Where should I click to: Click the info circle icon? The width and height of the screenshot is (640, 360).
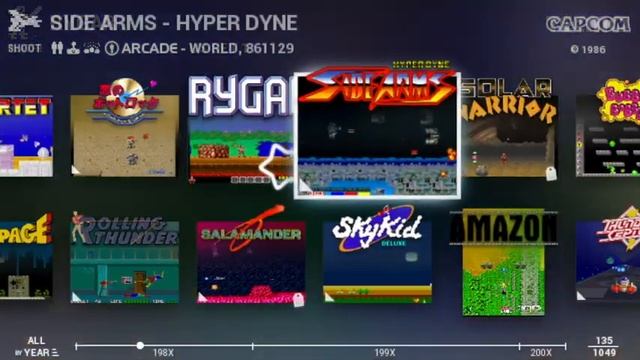pos(111,49)
